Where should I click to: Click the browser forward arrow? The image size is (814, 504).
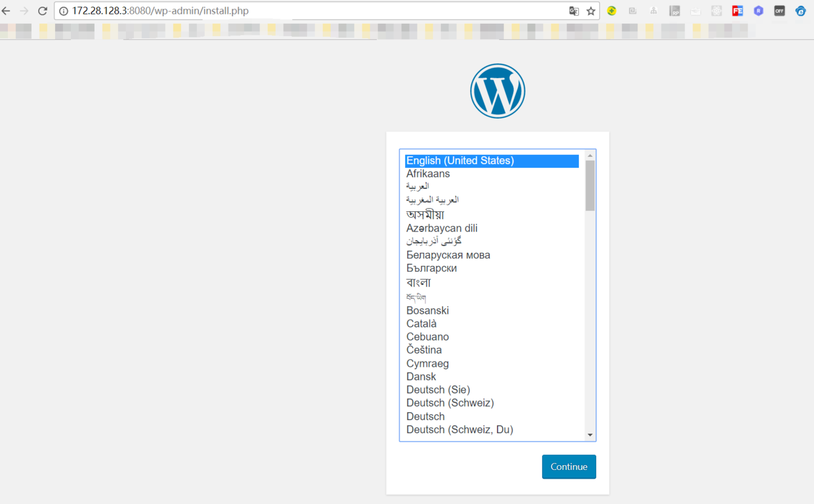(24, 11)
